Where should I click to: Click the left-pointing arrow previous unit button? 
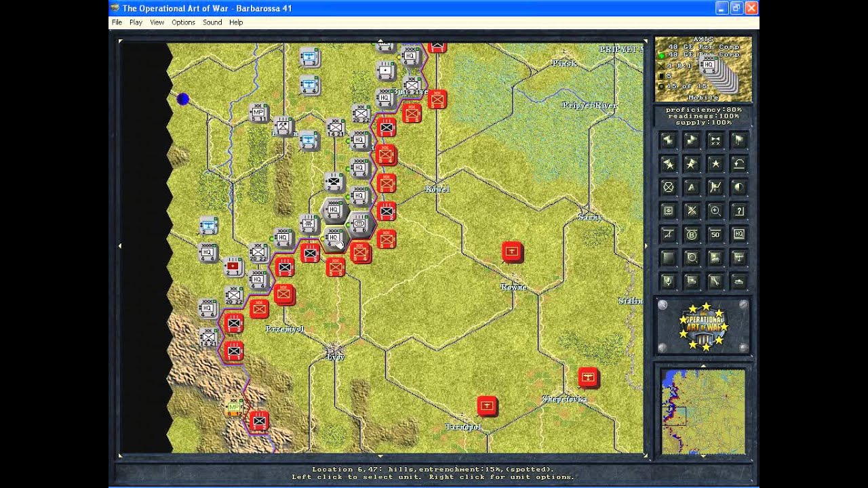click(x=669, y=140)
